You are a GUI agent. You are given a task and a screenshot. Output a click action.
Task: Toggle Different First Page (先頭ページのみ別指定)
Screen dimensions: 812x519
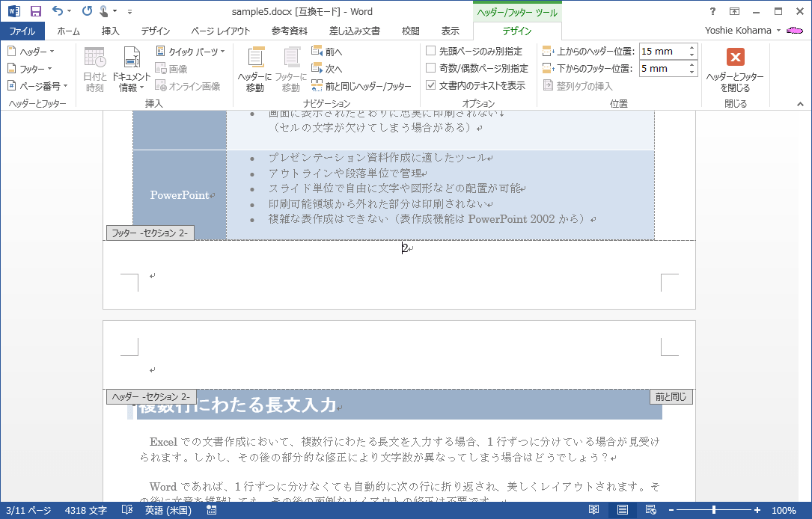(x=474, y=51)
